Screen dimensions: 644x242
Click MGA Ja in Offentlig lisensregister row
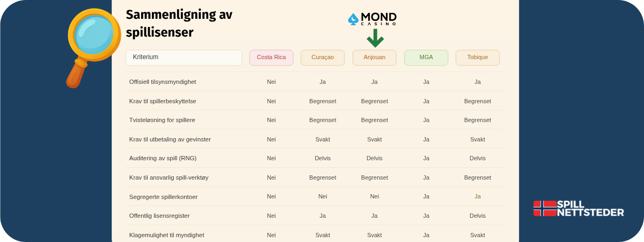point(426,216)
